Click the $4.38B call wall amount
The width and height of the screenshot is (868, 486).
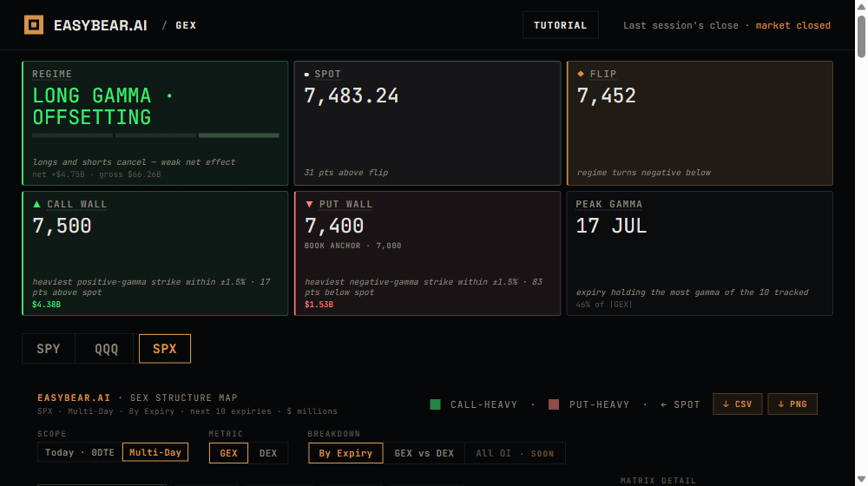[x=47, y=305]
